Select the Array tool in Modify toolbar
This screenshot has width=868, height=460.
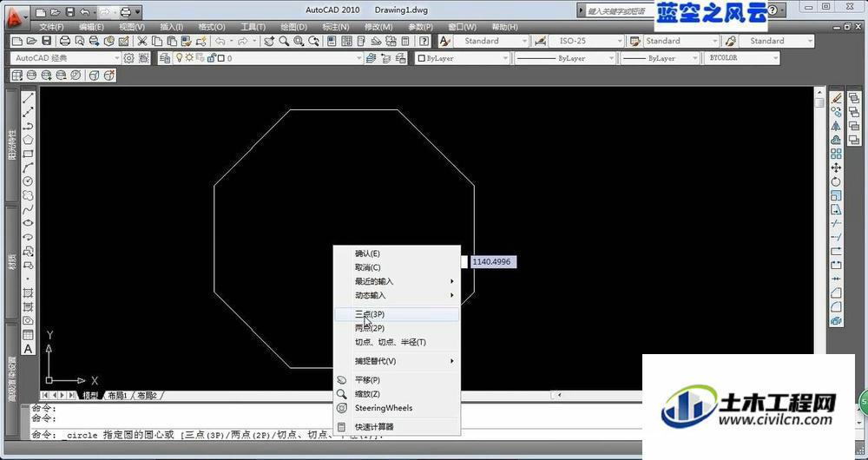point(836,154)
